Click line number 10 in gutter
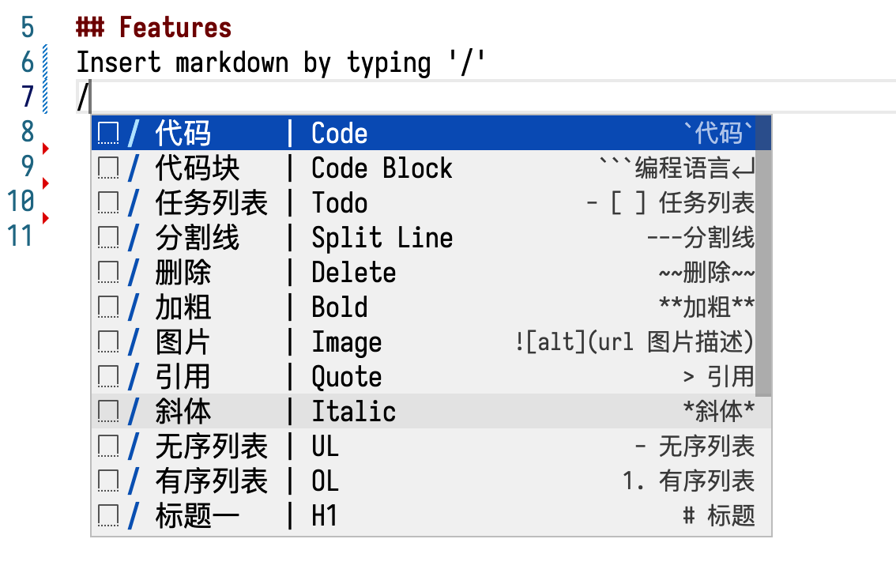The height and width of the screenshot is (588, 896). tap(21, 202)
